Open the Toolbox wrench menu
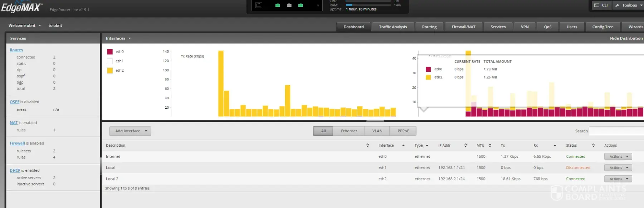644x208 pixels. click(x=629, y=5)
